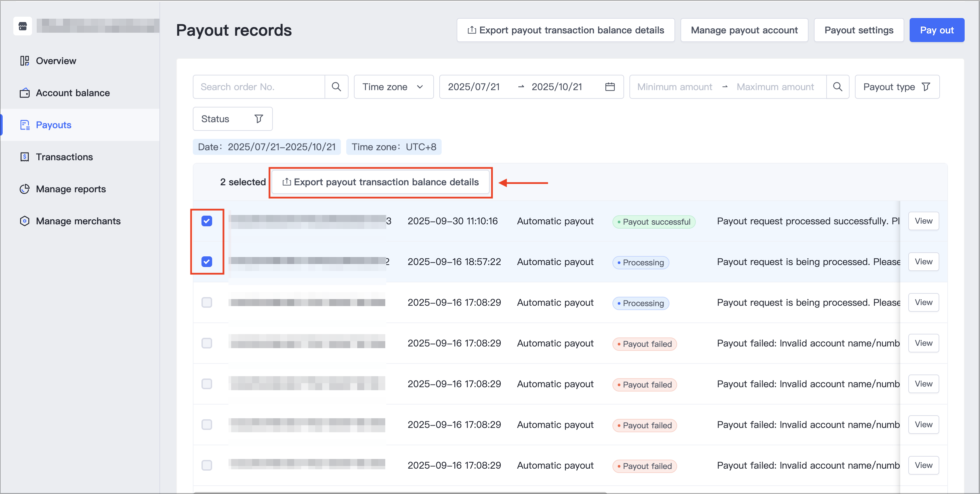The image size is (980, 494).
Task: Click the Account balance wallet icon
Action: 25,93
